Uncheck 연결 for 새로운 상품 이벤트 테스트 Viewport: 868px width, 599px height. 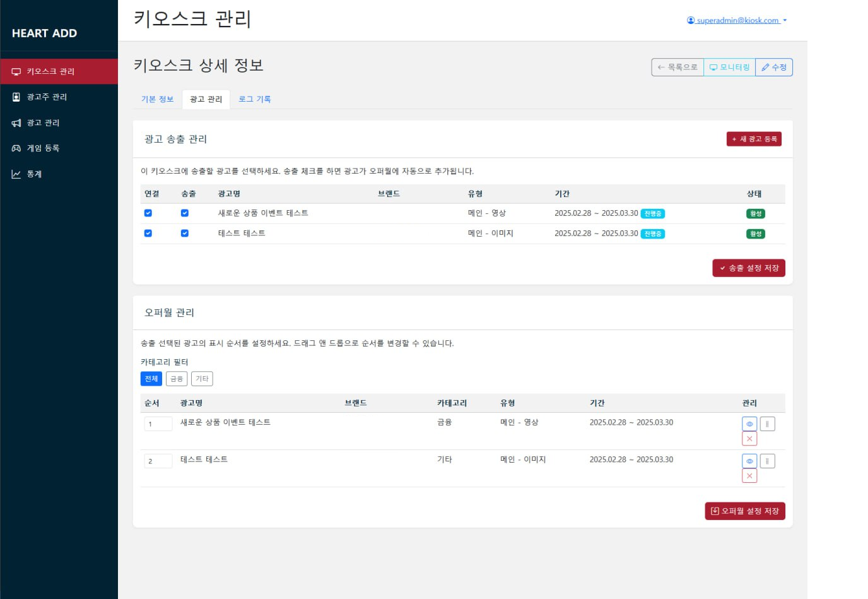pos(148,213)
